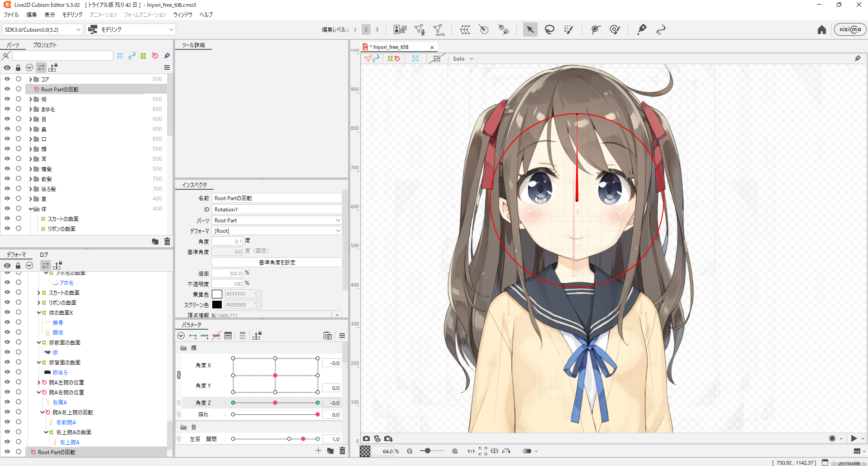The image size is (868, 466).
Task: Click the スクリーン色 black color swatch
Action: [217, 305]
